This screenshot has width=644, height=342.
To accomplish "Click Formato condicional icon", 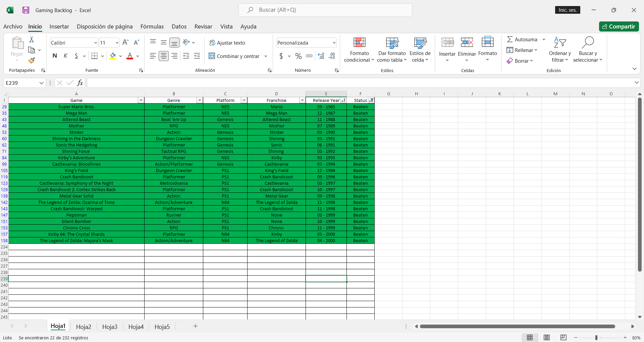I will tap(359, 43).
